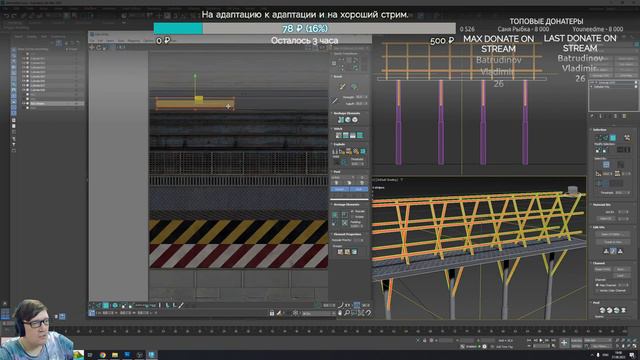
Task: Click Play animation button in playback controls
Action: [542, 340]
